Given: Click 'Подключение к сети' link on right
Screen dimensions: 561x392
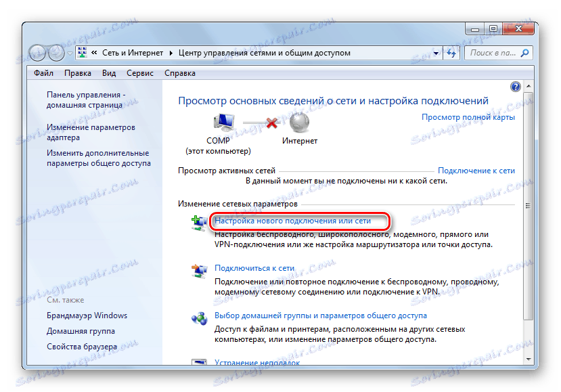Looking at the screenshot, I should pos(476,171).
